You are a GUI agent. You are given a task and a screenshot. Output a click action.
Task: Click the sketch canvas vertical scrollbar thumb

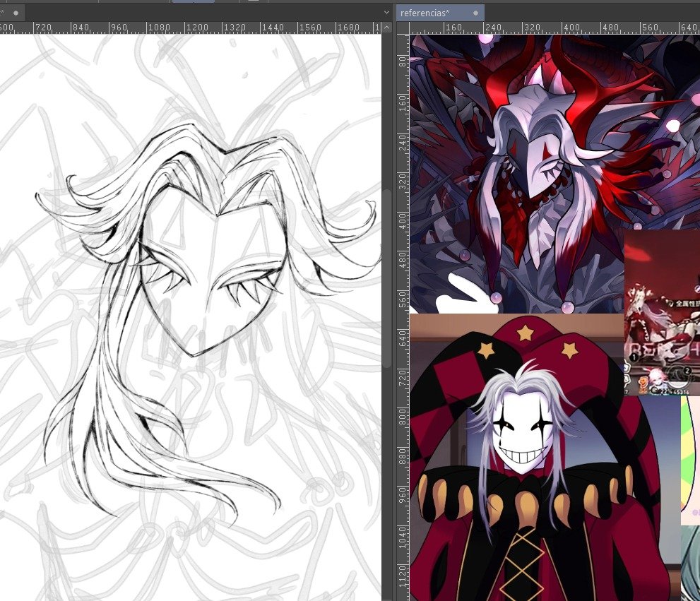386,278
